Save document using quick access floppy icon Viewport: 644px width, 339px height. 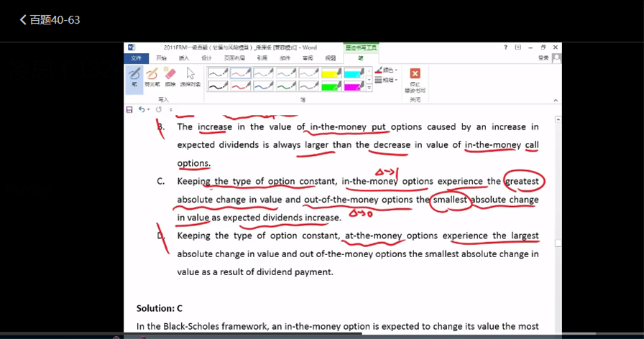(129, 109)
